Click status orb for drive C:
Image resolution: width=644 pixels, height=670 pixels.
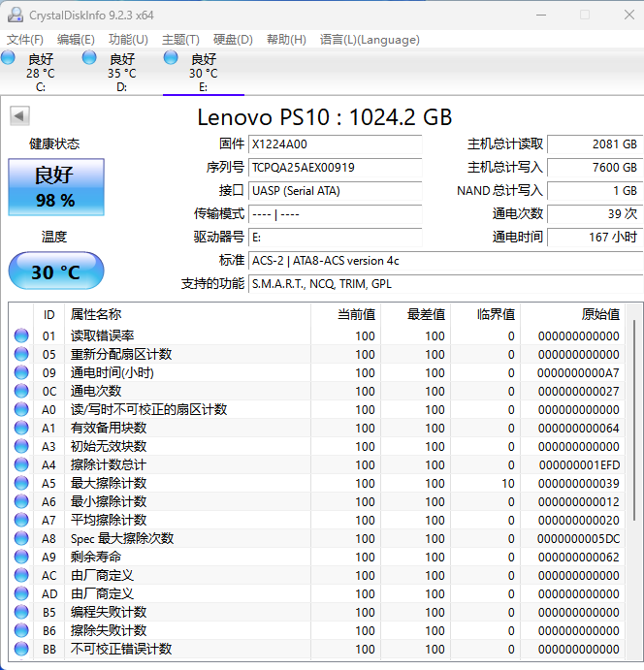pyautogui.click(x=9, y=58)
